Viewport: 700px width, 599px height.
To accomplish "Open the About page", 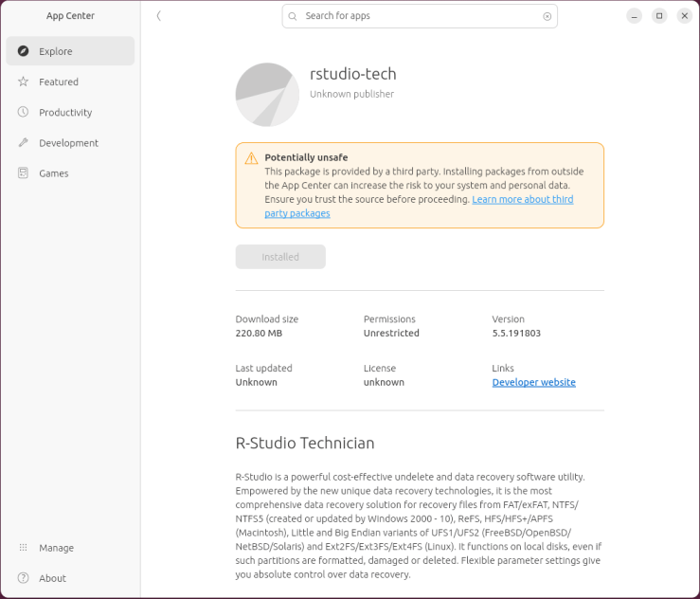I will coord(70,578).
